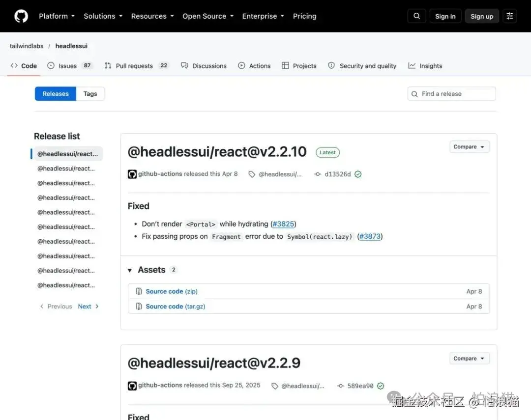Screen dimensions: 531x420
Task: Click the Latest badge on v2.2.10
Action: [x=327, y=152]
